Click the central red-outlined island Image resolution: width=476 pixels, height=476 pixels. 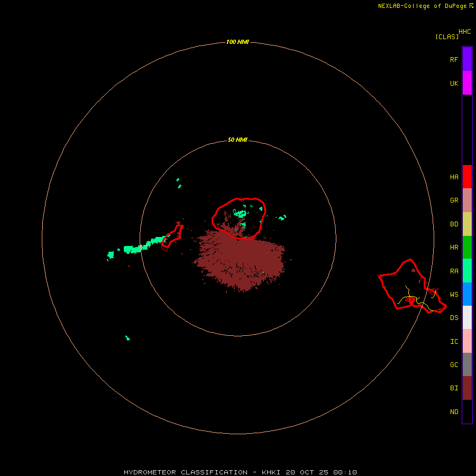click(239, 218)
